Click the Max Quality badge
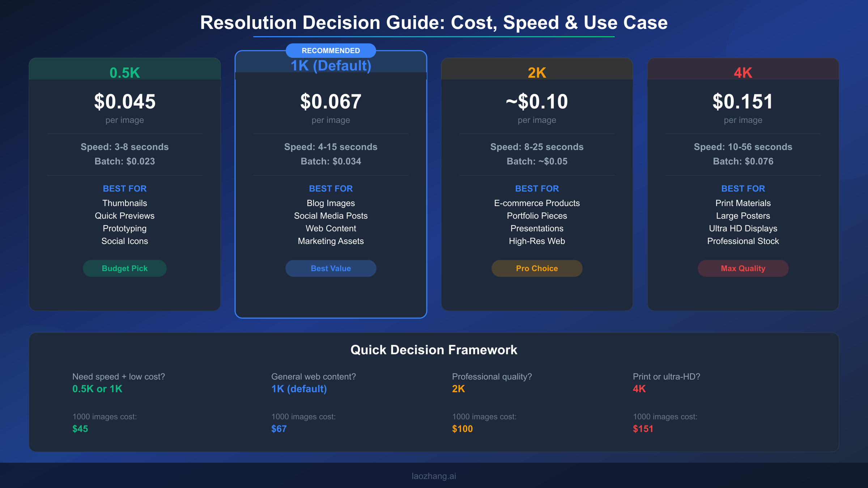Screen dimensions: 868x488 (743, 268)
